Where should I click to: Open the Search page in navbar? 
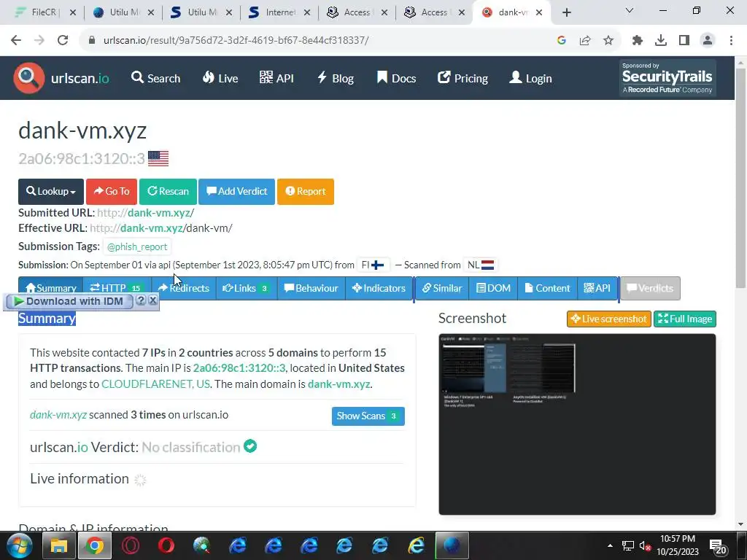pyautogui.click(x=156, y=78)
